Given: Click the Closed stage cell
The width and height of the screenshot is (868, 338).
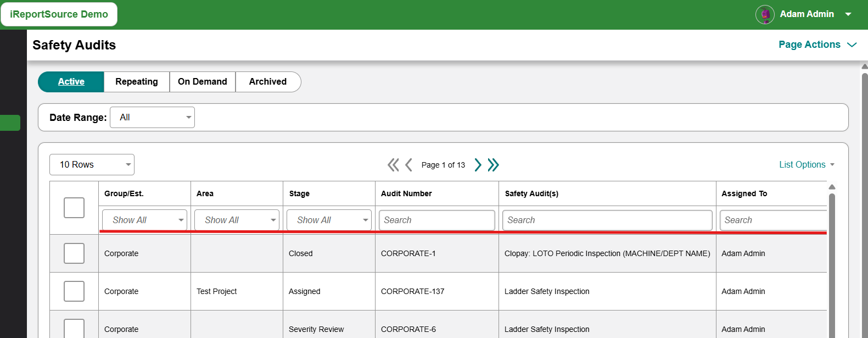Looking at the screenshot, I should [x=301, y=253].
